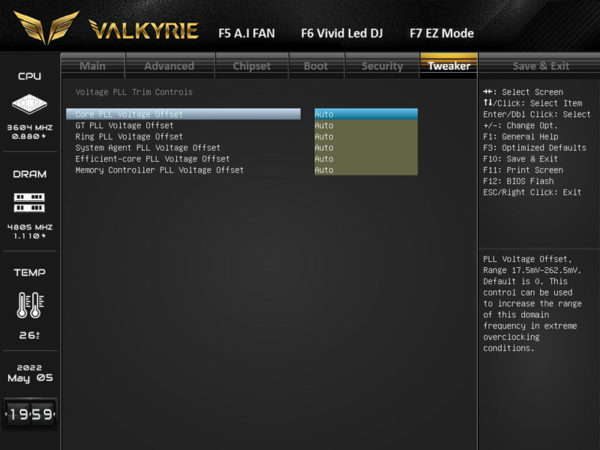Select GT PLL Voltage Offset row
Screen dimensions: 600x450
coord(124,126)
